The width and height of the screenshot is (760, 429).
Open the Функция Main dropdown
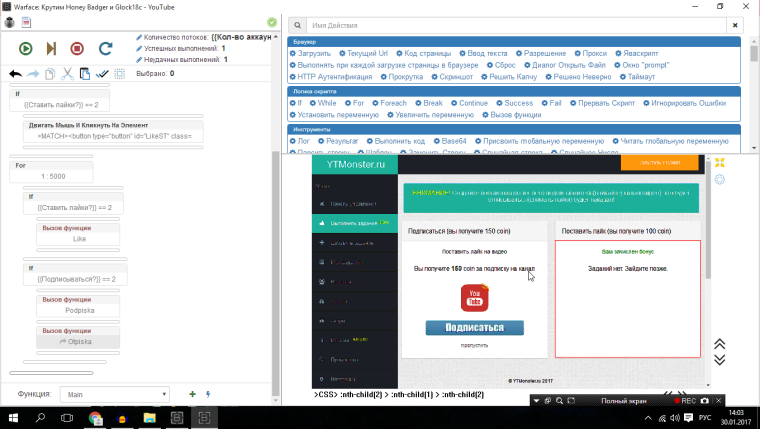coord(114,395)
